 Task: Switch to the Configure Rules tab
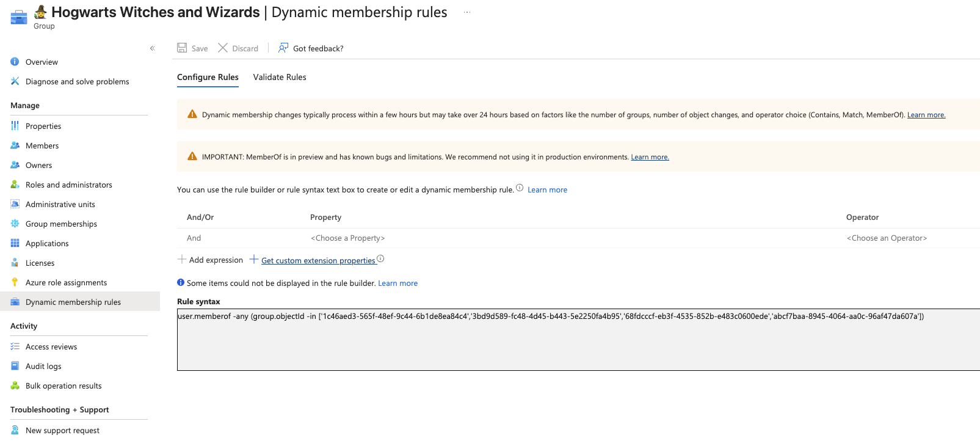[208, 77]
